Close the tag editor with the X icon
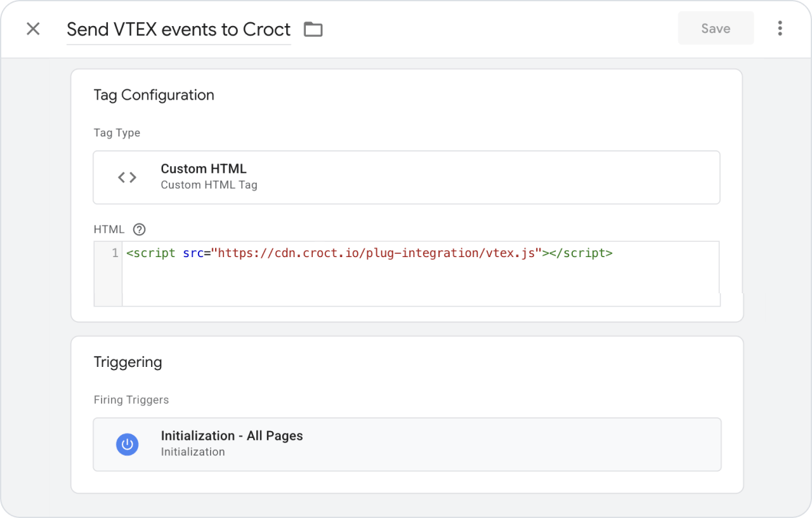The width and height of the screenshot is (812, 518). [x=33, y=29]
